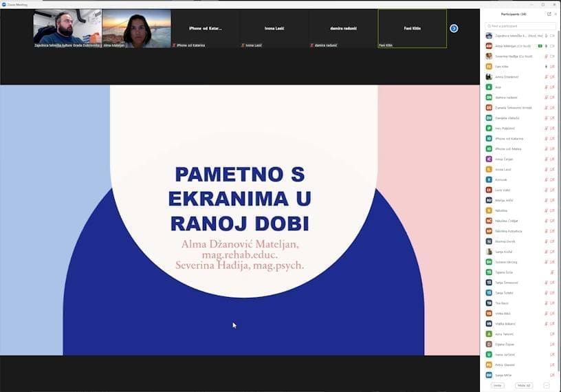Click the Zoom Meeting title bar app icon

pos(3,4)
